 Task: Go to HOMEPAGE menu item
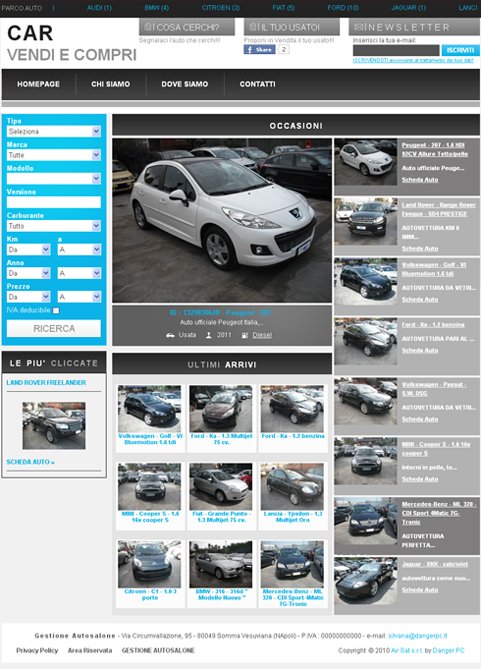pyautogui.click(x=38, y=84)
